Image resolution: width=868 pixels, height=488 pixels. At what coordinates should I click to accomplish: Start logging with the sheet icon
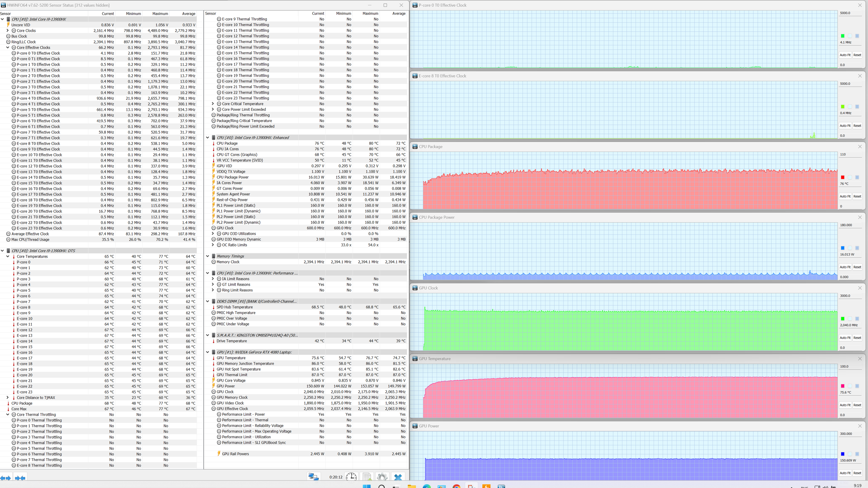tap(367, 476)
